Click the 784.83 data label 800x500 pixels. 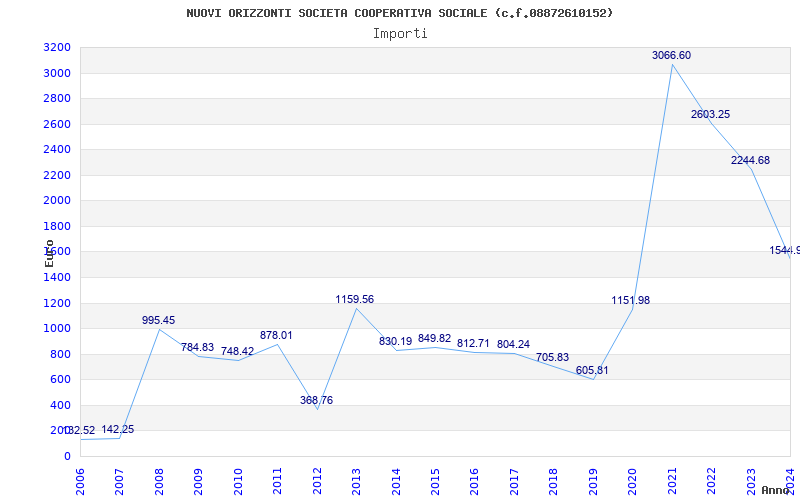[x=197, y=347]
